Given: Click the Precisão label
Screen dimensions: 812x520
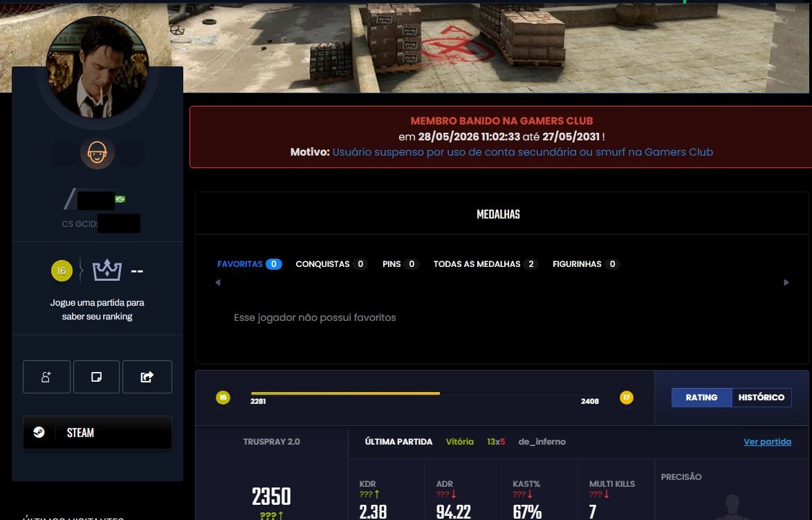Looking at the screenshot, I should pyautogui.click(x=681, y=477).
